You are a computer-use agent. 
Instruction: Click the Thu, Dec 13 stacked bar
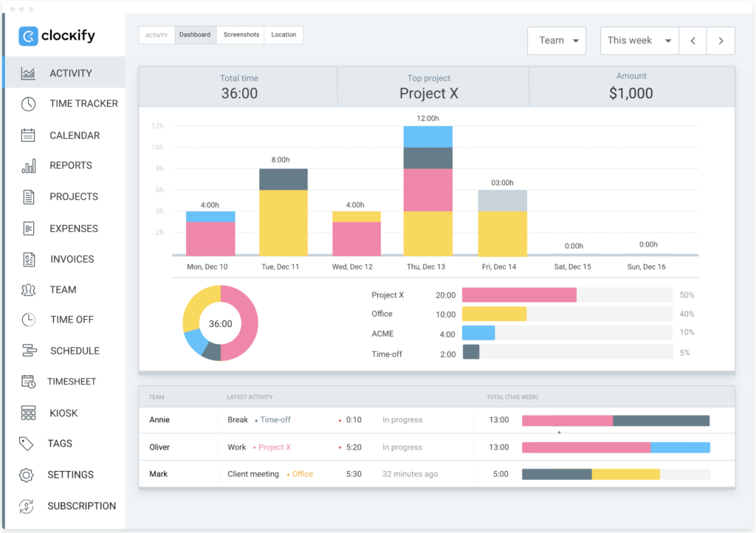[427, 191]
